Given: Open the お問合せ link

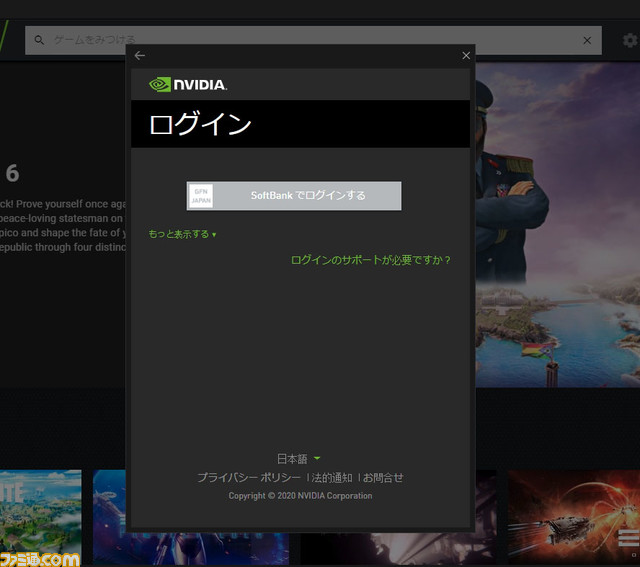Looking at the screenshot, I should 383,478.
